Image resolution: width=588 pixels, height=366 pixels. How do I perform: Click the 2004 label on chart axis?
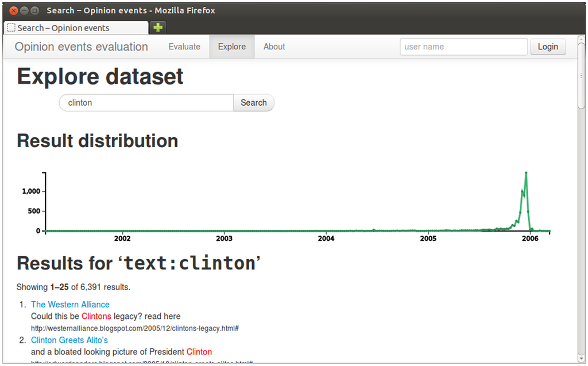(x=326, y=238)
